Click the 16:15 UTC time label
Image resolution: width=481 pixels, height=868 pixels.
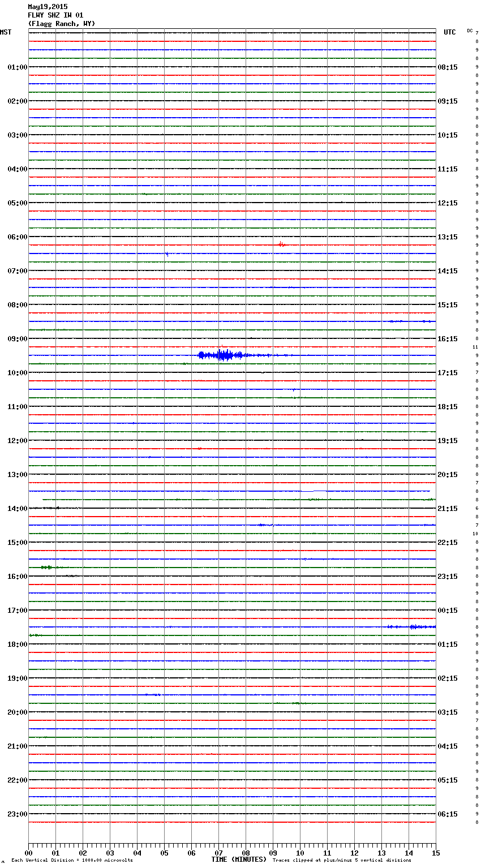[448, 339]
